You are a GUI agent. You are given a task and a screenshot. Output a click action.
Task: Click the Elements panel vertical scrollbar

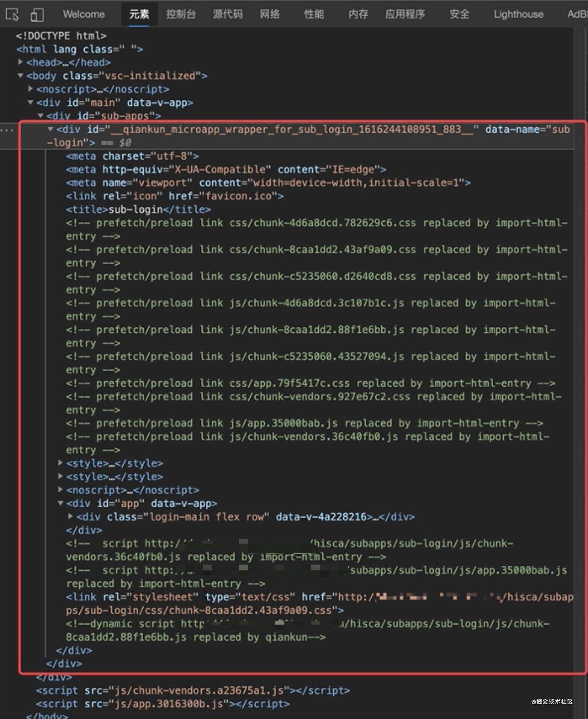pyautogui.click(x=580, y=373)
